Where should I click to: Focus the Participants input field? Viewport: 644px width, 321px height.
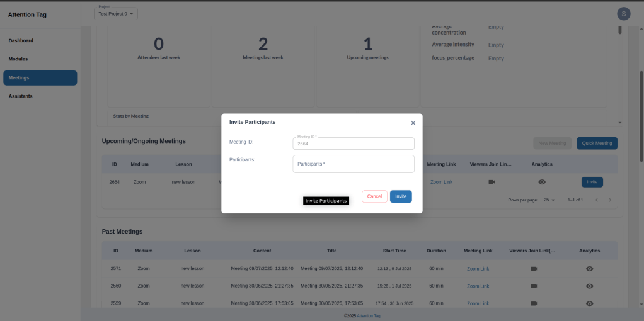coord(354,164)
